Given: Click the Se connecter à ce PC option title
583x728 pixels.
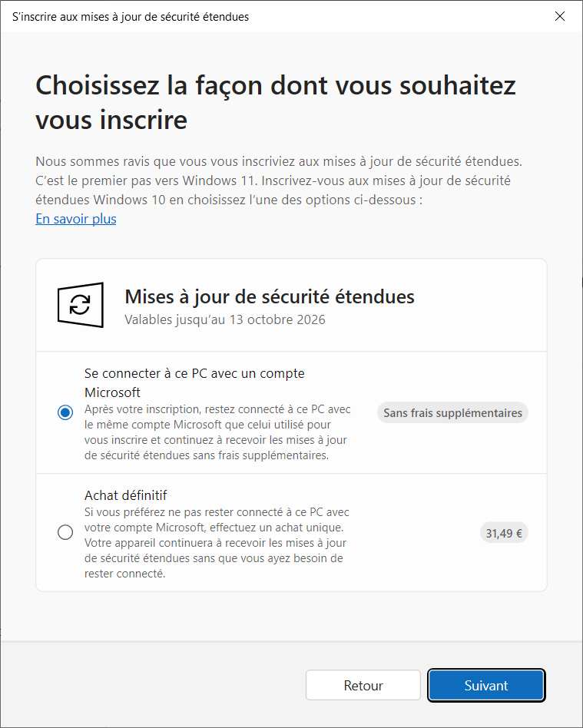Looking at the screenshot, I should 194,374.
